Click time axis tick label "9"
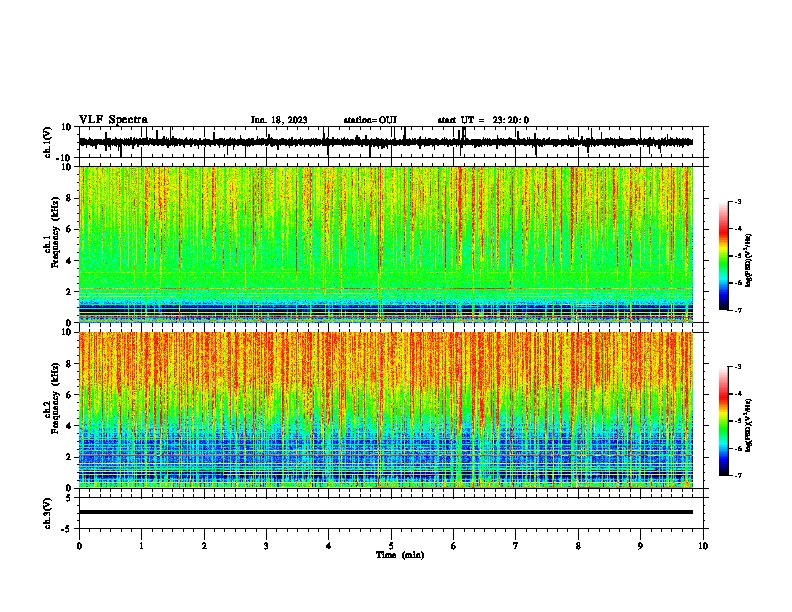 point(640,546)
